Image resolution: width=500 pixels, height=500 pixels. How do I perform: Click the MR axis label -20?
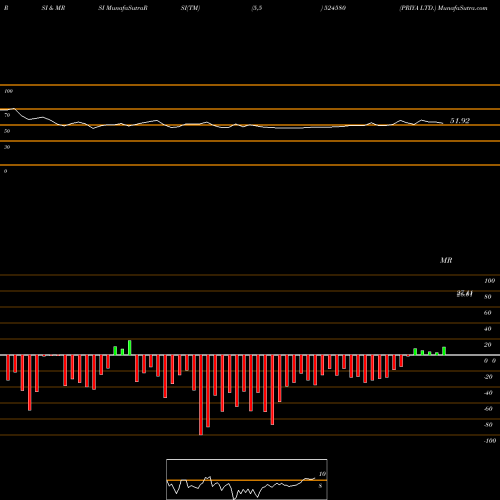click(x=488, y=377)
